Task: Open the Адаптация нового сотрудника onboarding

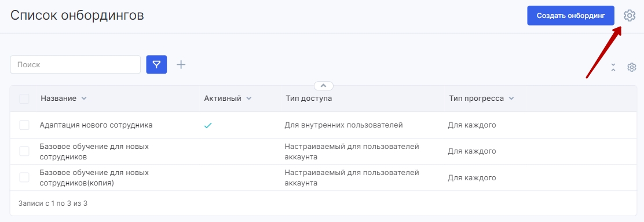Action: [96, 125]
